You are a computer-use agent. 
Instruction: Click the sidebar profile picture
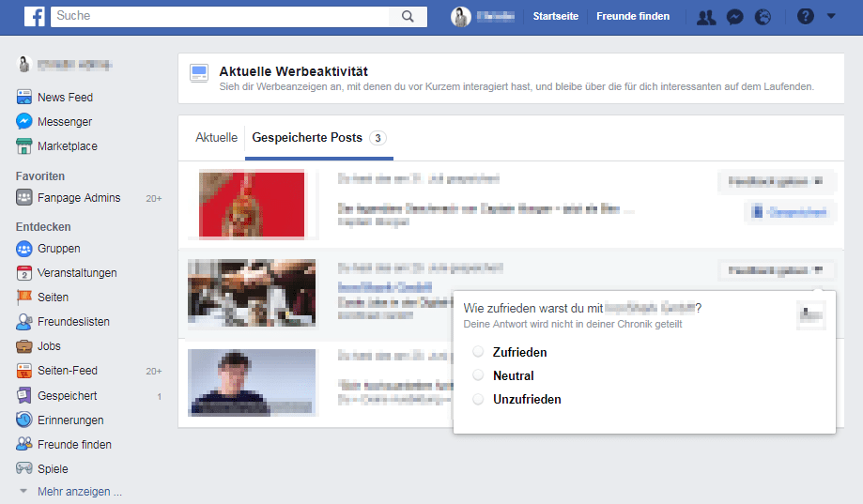click(23, 65)
